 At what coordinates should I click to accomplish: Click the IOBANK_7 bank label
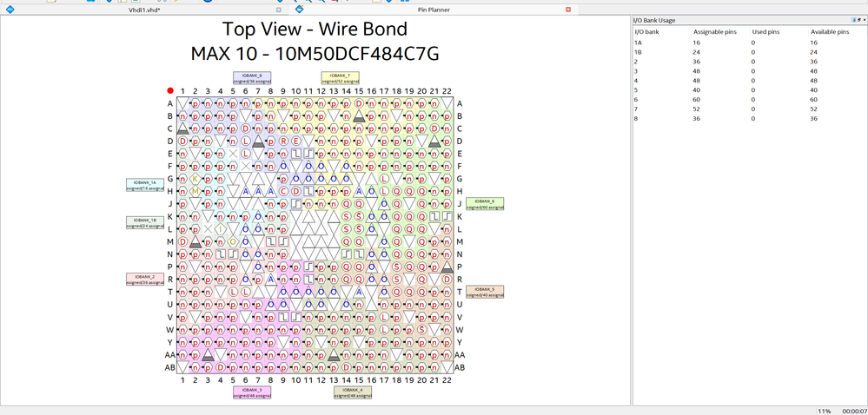(x=340, y=78)
